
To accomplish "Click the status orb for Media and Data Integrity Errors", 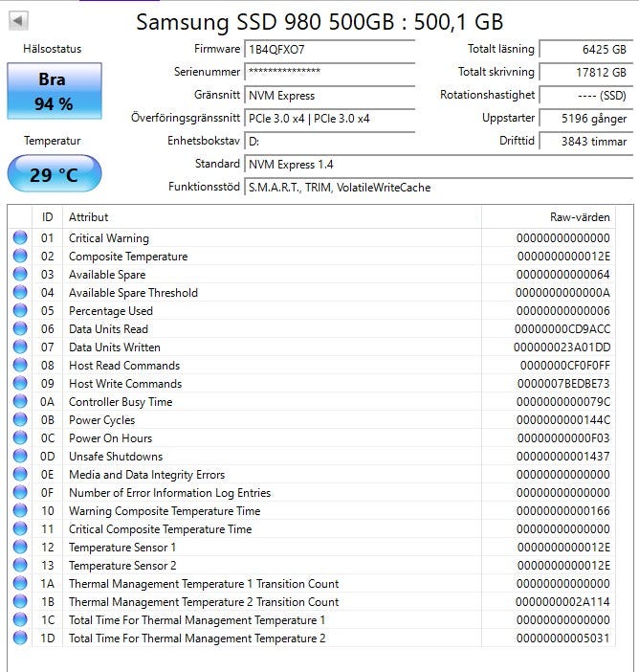I will [x=20, y=474].
